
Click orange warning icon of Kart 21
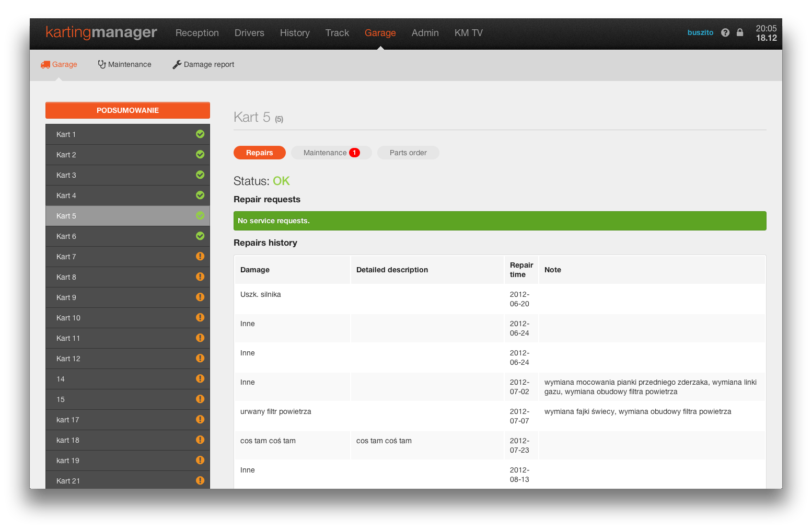click(200, 480)
